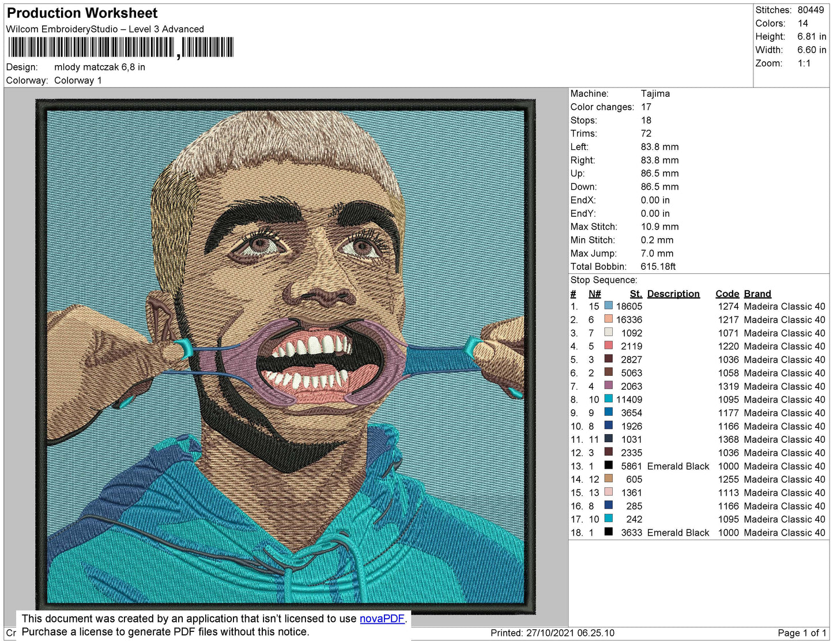Screen dimensions: 833x644
Task: Click the Machine value 'Tajima'
Action: (x=655, y=93)
